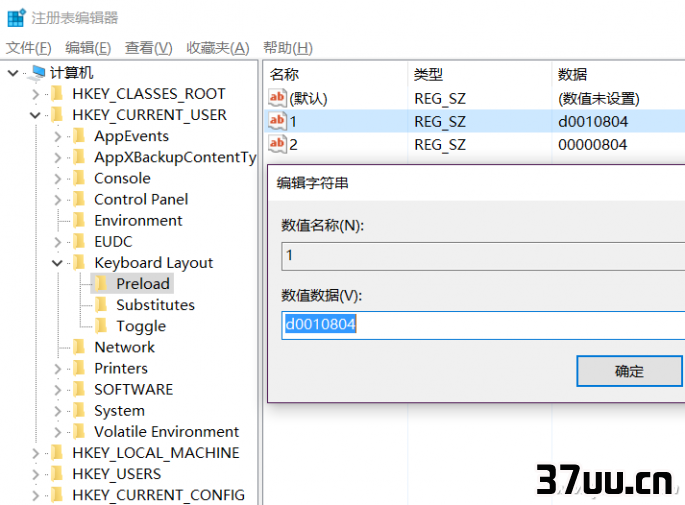685x505 pixels.
Task: Click the HKEY_CLASSES_ROOT folder icon
Action: click(57, 93)
